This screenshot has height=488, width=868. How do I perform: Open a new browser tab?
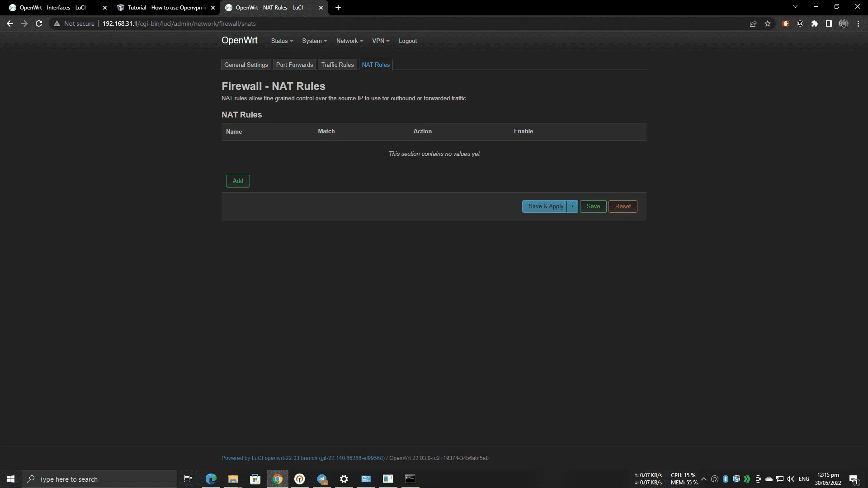pos(338,8)
